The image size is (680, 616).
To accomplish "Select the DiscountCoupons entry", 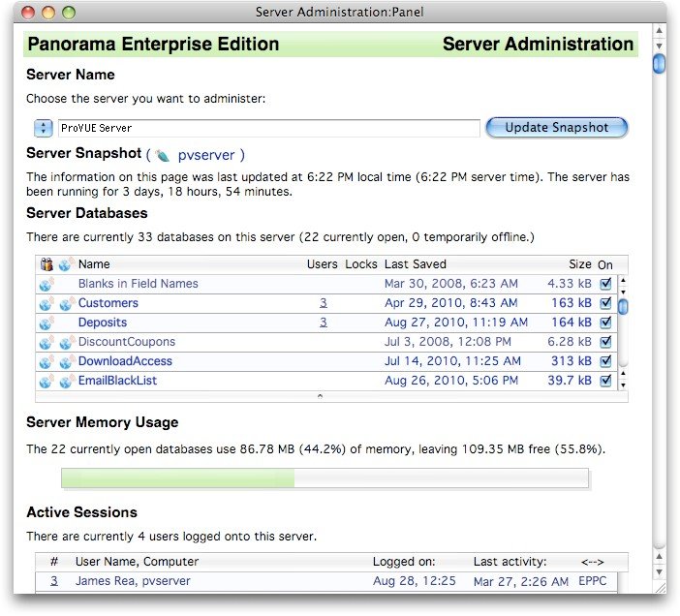I will tap(127, 342).
